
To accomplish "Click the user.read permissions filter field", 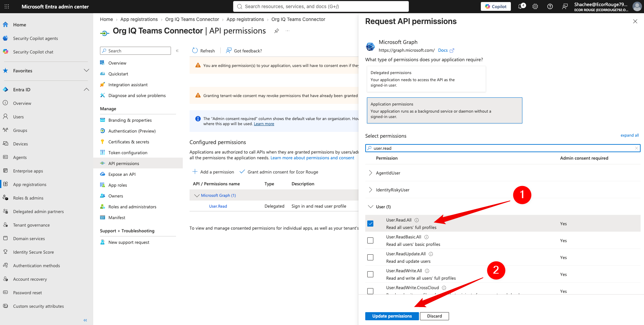I will [503, 148].
